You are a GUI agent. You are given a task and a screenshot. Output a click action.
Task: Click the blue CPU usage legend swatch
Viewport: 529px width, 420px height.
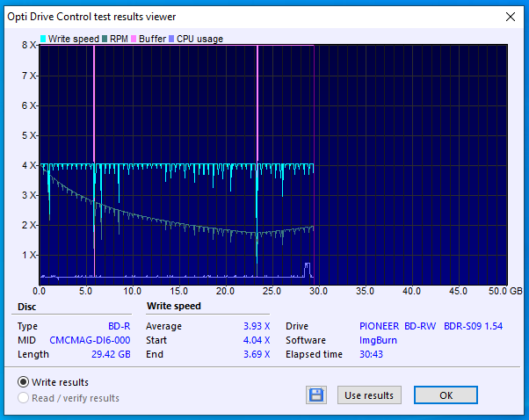[171, 39]
